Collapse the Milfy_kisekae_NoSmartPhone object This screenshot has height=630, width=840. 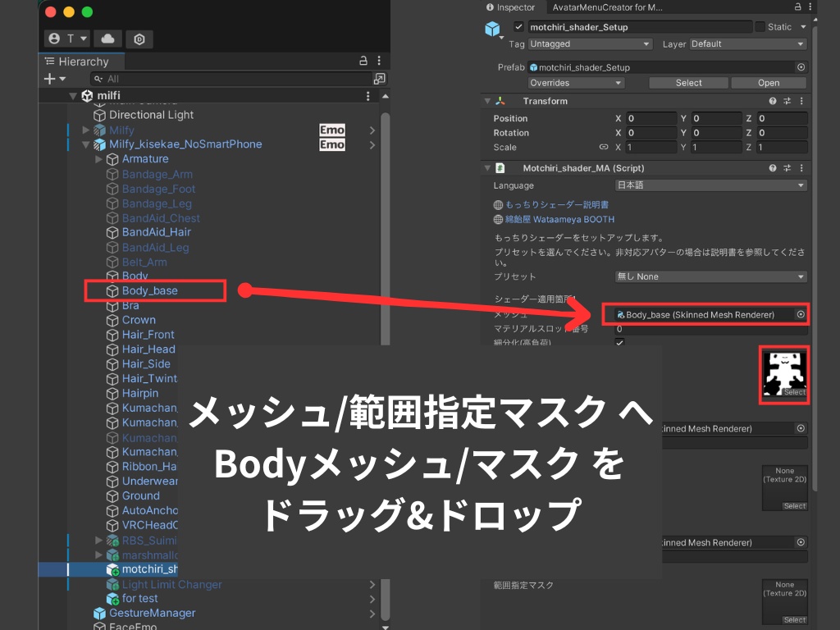85,144
